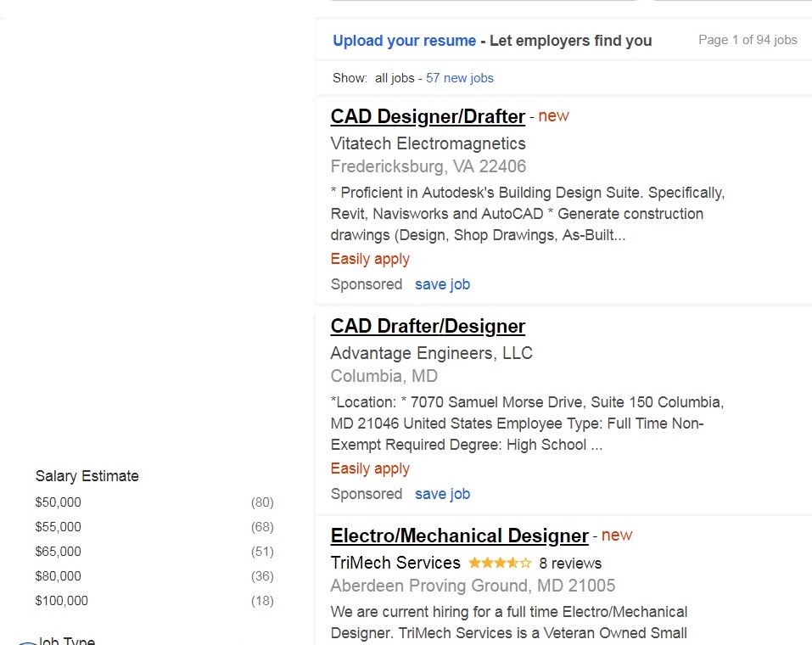Select the all jobs show option
The width and height of the screenshot is (812, 645).
point(395,78)
